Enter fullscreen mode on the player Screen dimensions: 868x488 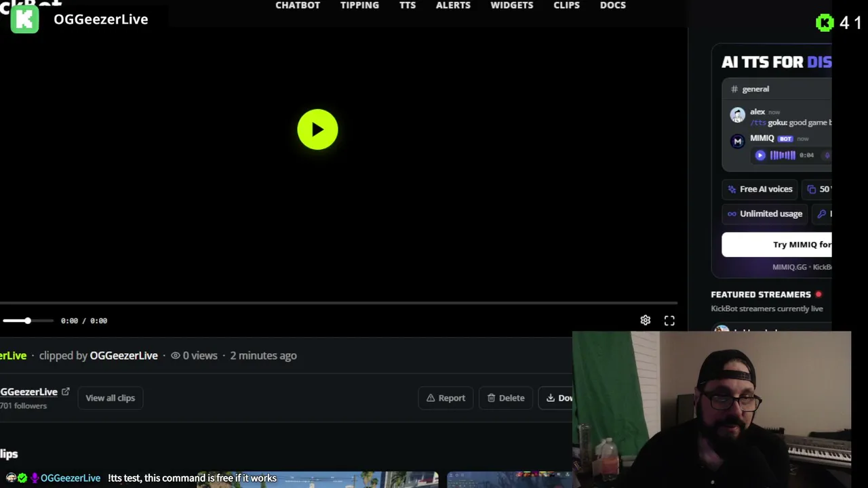click(x=669, y=321)
